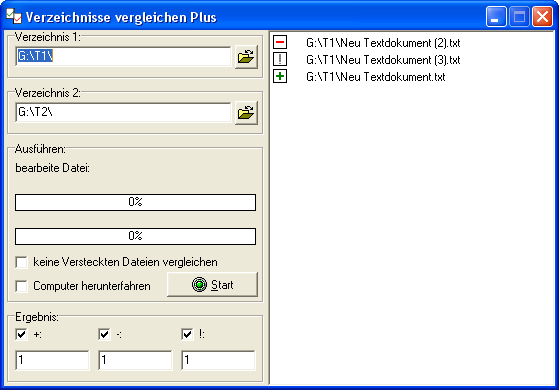This screenshot has width=559, height=390.
Task: Select G:\T1\Neu Textdokument (3).txt entry
Action: pyautogui.click(x=383, y=60)
